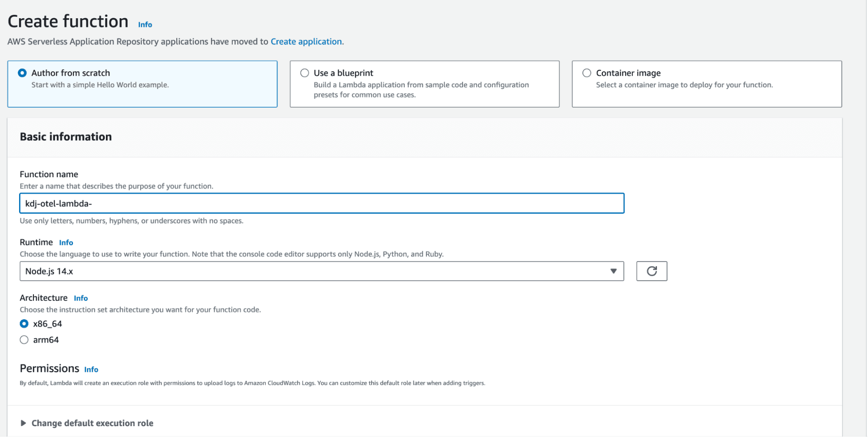
Task: Click the execution role disclosure triangle
Action: 24,423
